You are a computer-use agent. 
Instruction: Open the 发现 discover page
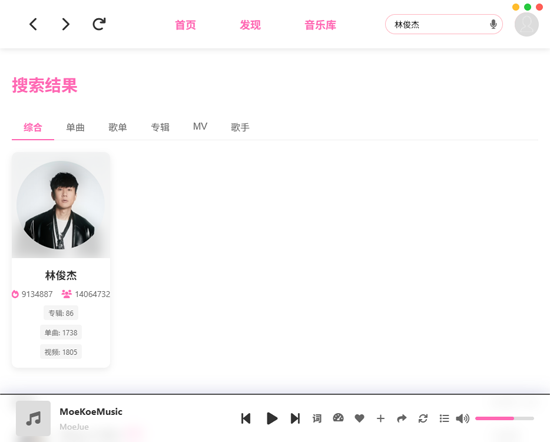pos(250,25)
